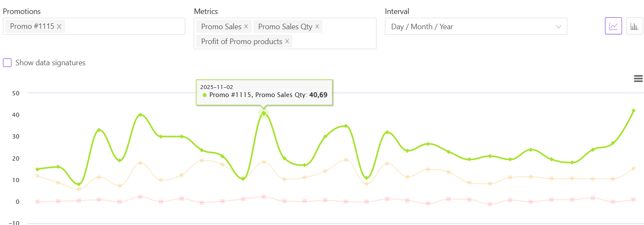Screen dimensions: 644x225
Task: Open the chart hamburger menu
Action: pyautogui.click(x=638, y=78)
